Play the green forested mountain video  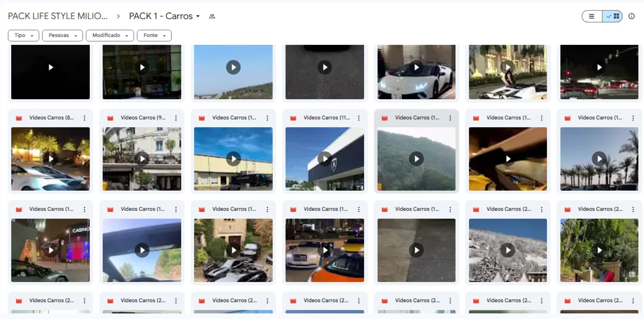tap(416, 159)
